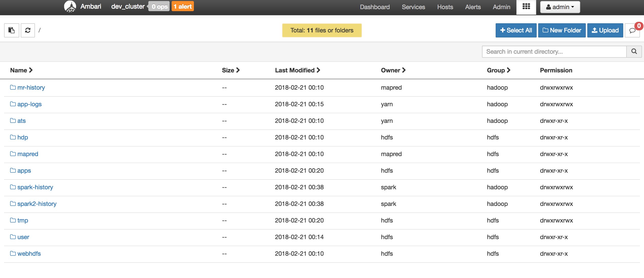Focus the Search in current directory field
Image resolution: width=644 pixels, height=278 pixels.
pyautogui.click(x=554, y=52)
